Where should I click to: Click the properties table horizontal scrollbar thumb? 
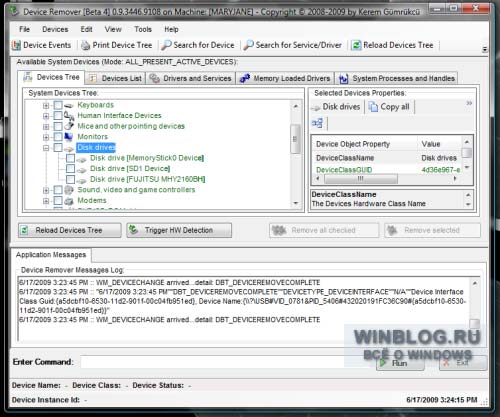pos(361,179)
